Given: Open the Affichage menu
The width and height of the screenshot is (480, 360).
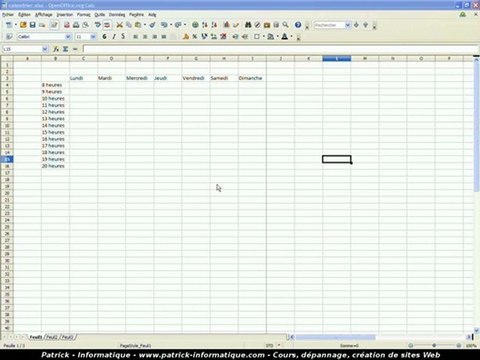Looking at the screenshot, I should (43, 15).
